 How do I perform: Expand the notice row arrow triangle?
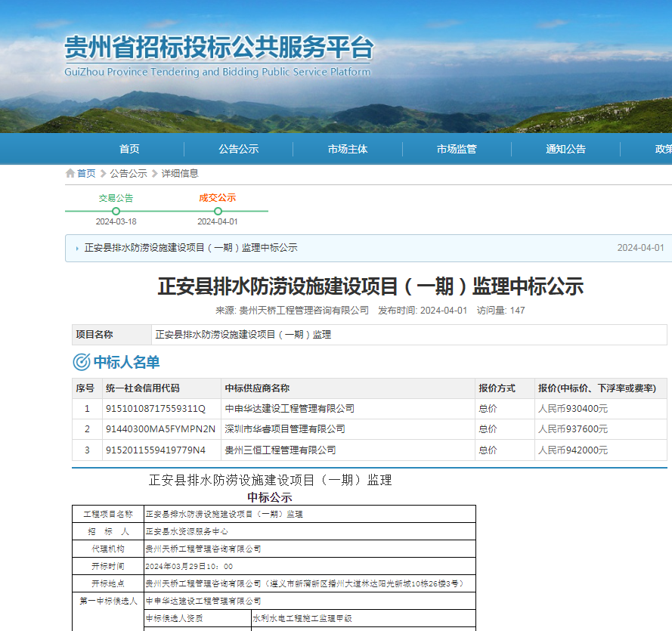(x=77, y=249)
